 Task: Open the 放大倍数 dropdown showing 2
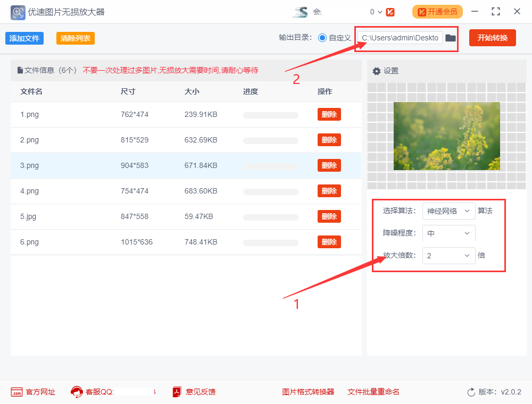pyautogui.click(x=448, y=255)
